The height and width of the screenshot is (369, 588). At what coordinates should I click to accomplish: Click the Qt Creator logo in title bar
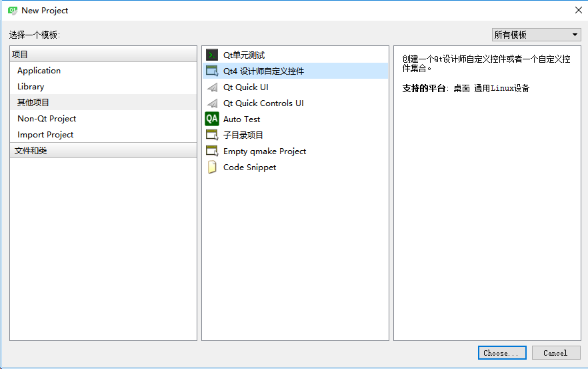13,11
